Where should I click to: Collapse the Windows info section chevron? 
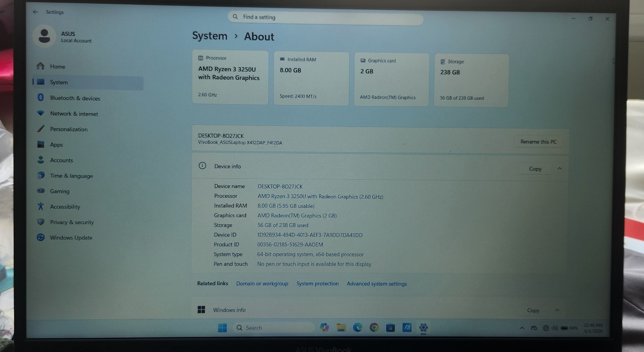coord(557,310)
